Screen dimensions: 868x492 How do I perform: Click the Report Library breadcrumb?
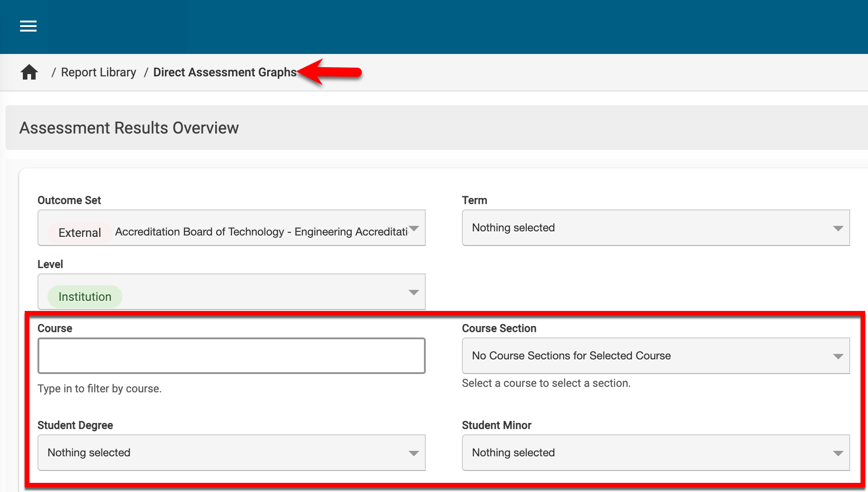[98, 72]
